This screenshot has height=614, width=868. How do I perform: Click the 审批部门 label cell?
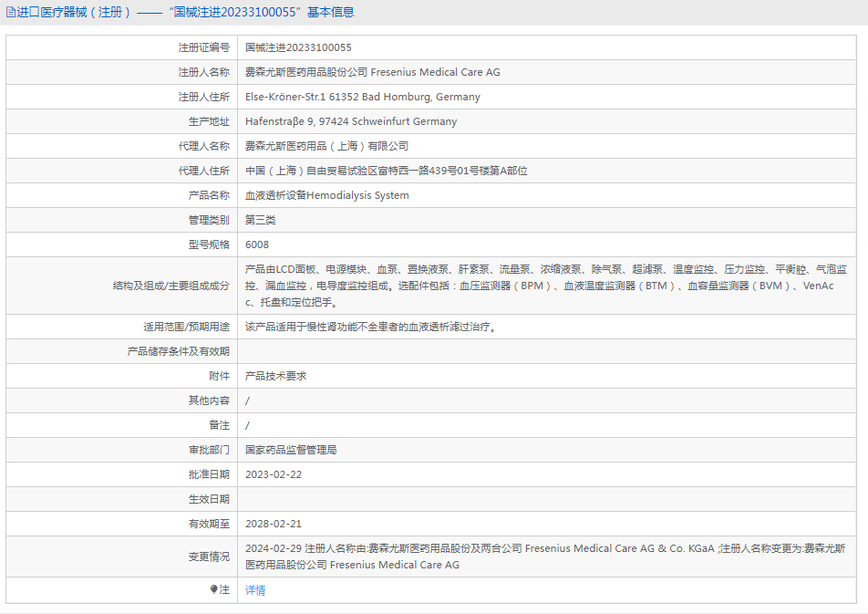pyautogui.click(x=122, y=450)
